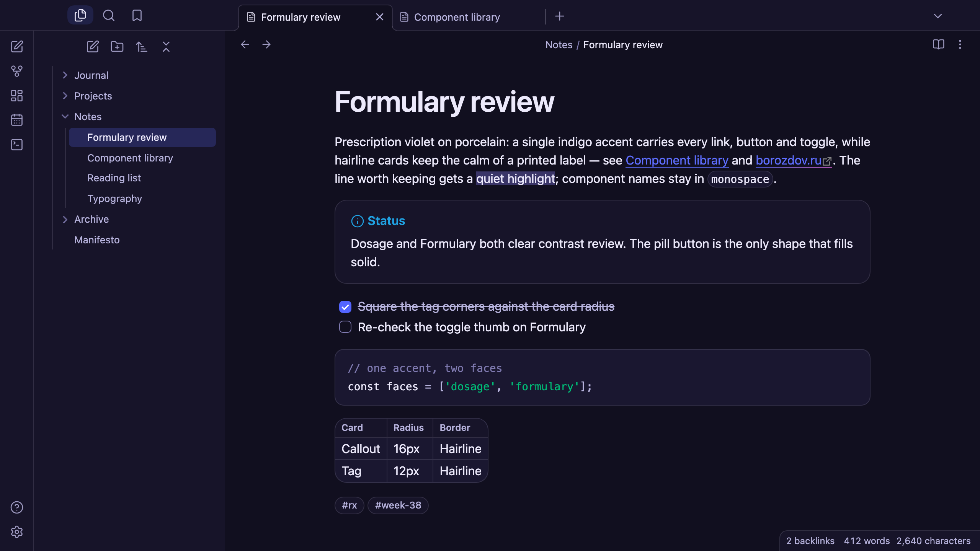Click new folder icon in explorer toolbar

point(117,47)
